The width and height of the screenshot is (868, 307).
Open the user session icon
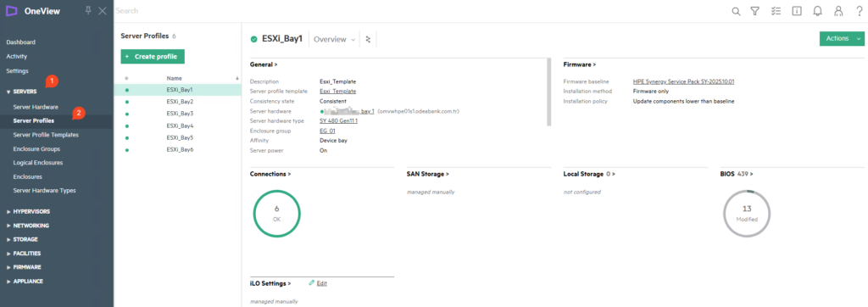(x=838, y=11)
